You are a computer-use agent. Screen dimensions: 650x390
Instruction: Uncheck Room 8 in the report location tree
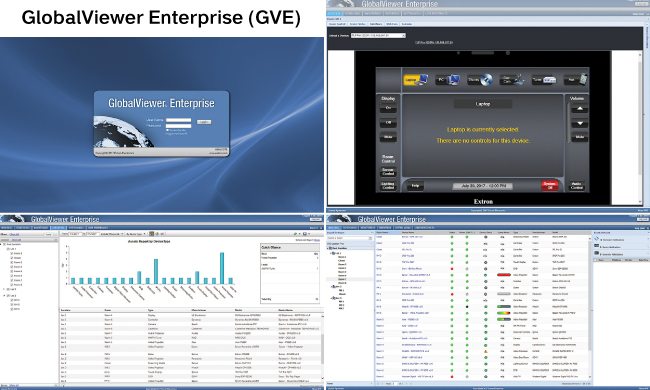[x=12, y=285]
